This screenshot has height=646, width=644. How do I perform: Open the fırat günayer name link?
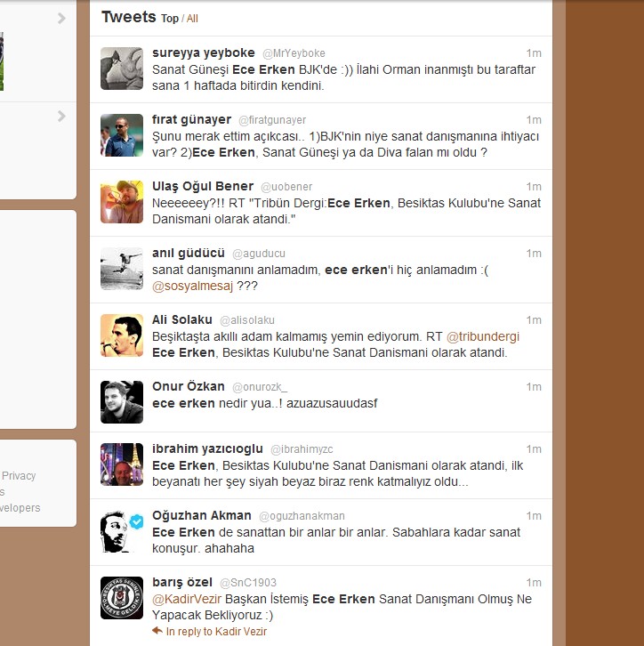[191, 119]
